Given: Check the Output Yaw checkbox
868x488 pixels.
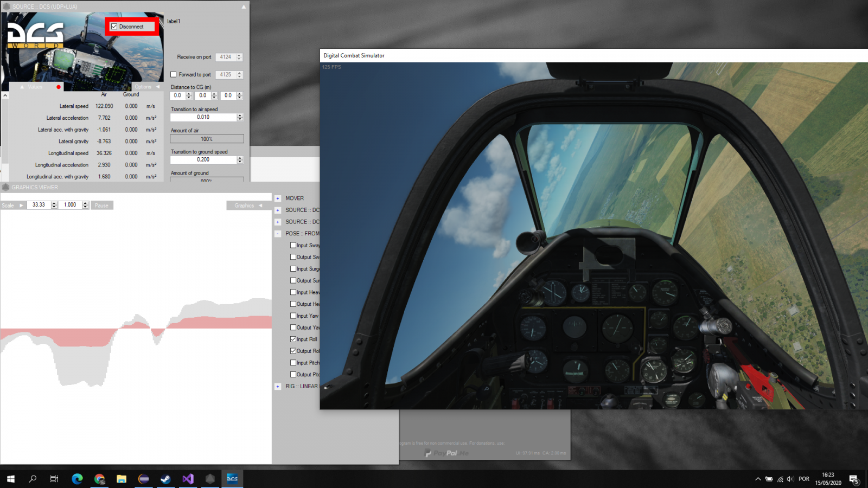Looking at the screenshot, I should [293, 328].
